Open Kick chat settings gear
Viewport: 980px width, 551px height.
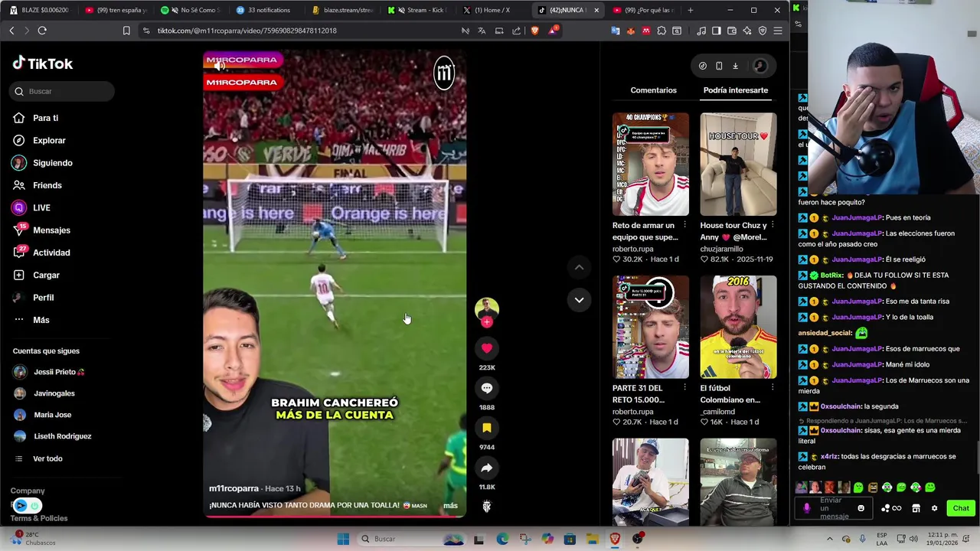coord(934,508)
